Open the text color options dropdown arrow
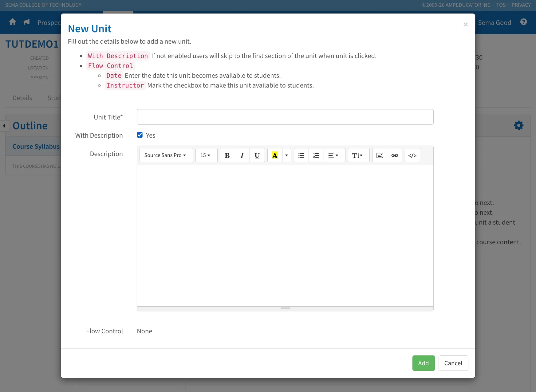536x392 pixels. point(286,155)
